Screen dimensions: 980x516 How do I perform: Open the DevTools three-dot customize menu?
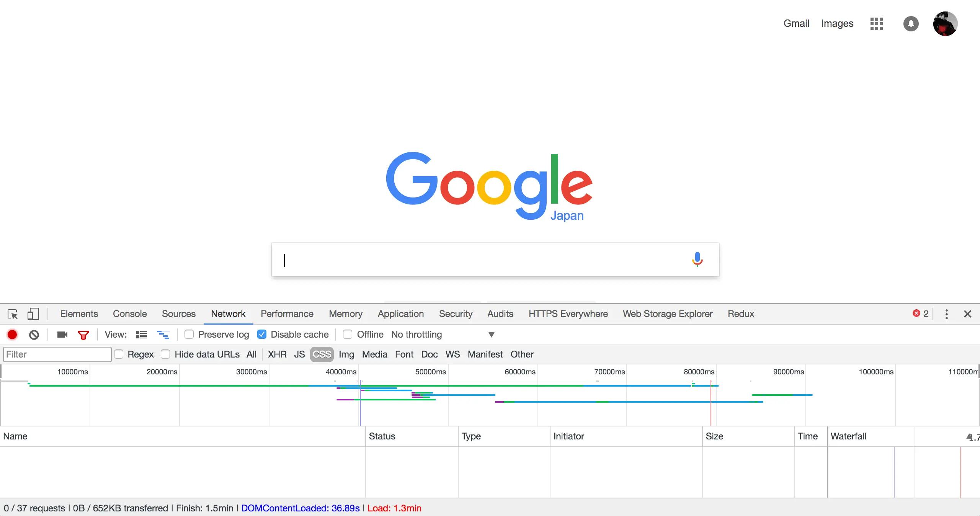(946, 314)
